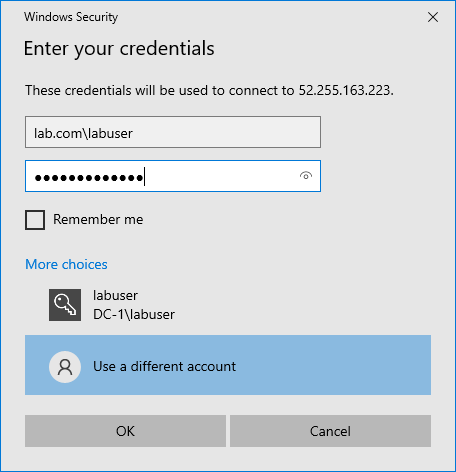This screenshot has width=456, height=472.
Task: Click the 52.255.163.223 connection message
Action: [209, 90]
